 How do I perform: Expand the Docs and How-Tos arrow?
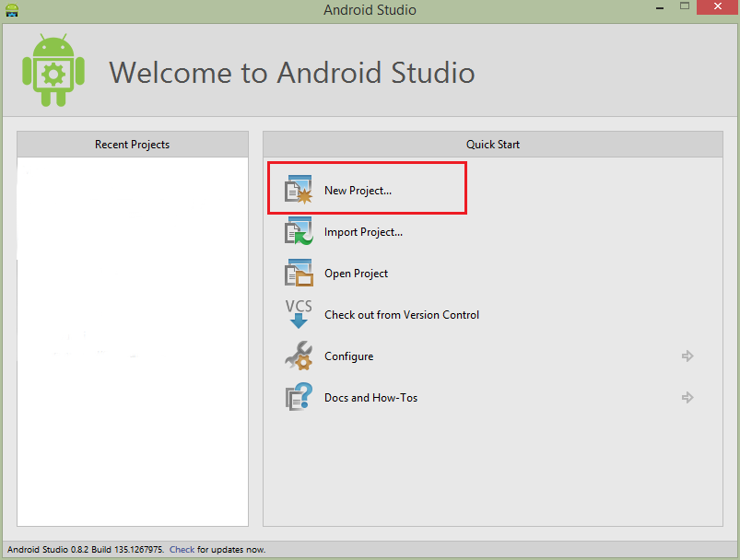[687, 398]
